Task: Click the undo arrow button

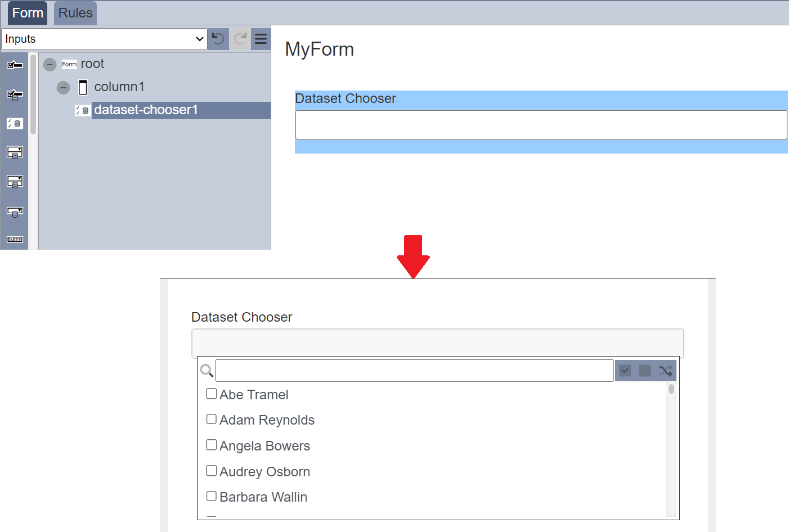Action: 218,39
